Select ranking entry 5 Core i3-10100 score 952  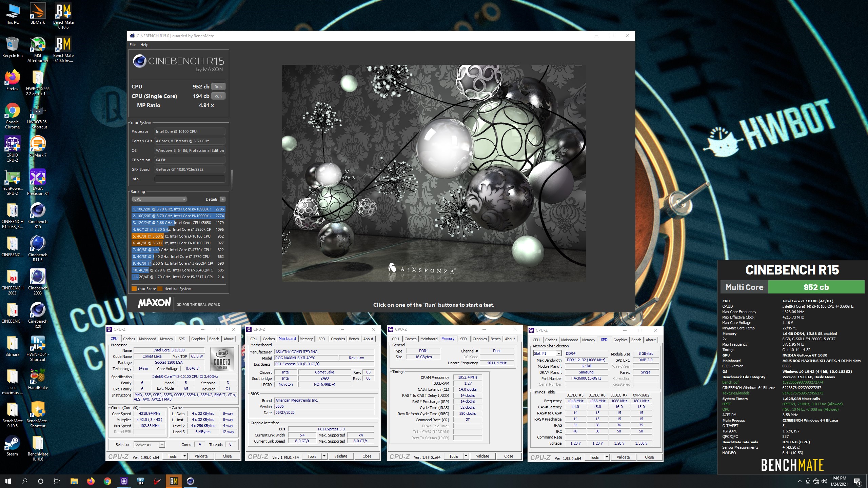tap(178, 236)
